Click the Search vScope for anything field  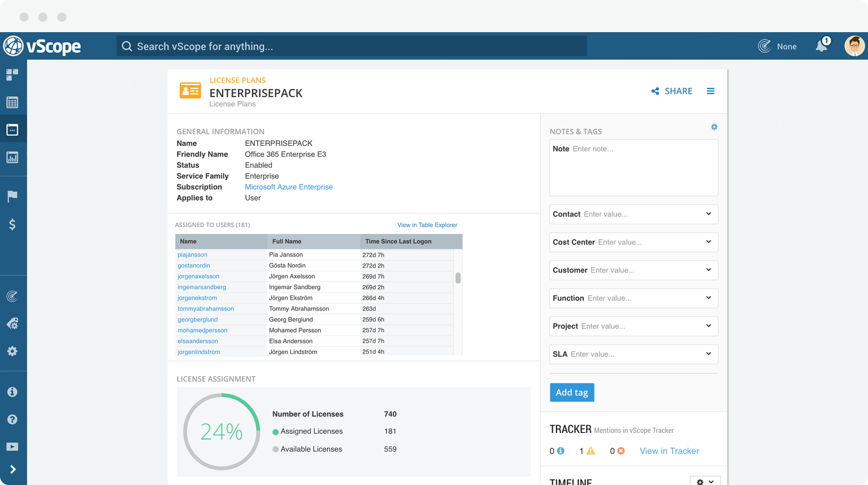pos(352,46)
